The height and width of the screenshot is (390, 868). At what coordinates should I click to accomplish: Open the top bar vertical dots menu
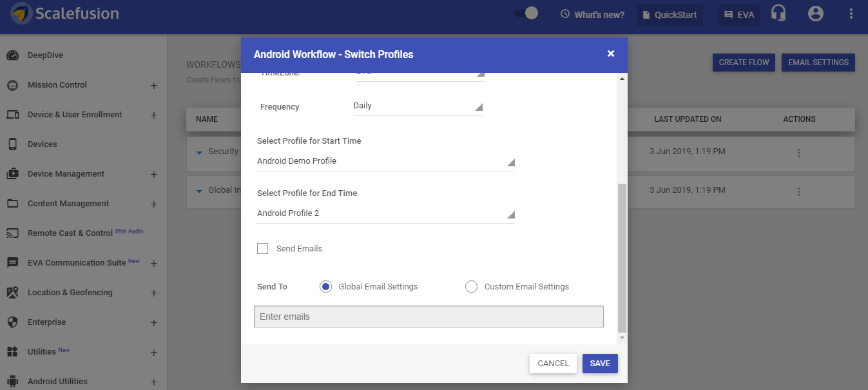point(851,14)
